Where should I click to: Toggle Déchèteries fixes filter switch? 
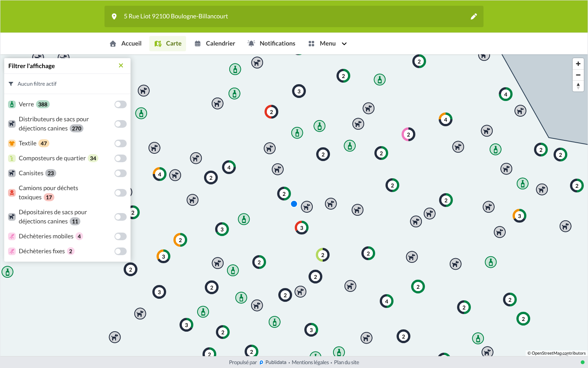121,251
